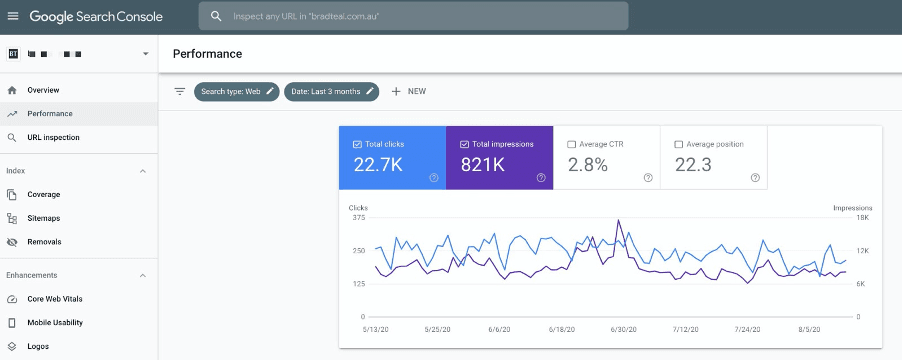Click pencil icon on Search type chip
Screen dimensions: 902x360
(x=270, y=91)
